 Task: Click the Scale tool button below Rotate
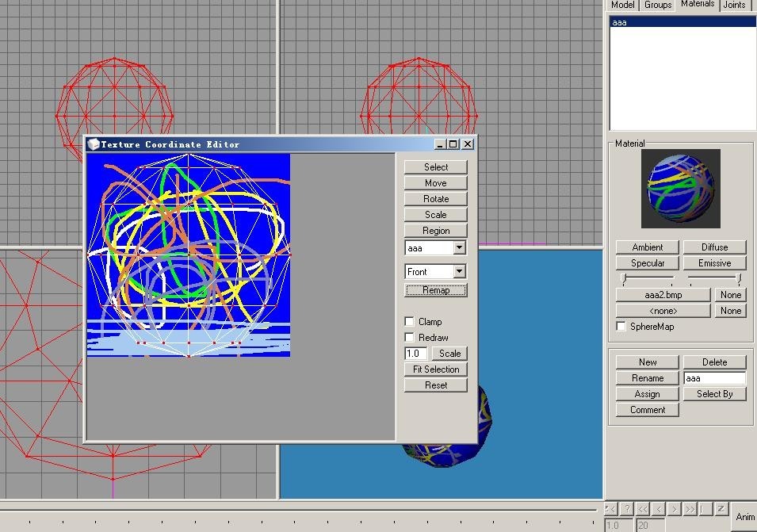(435, 215)
